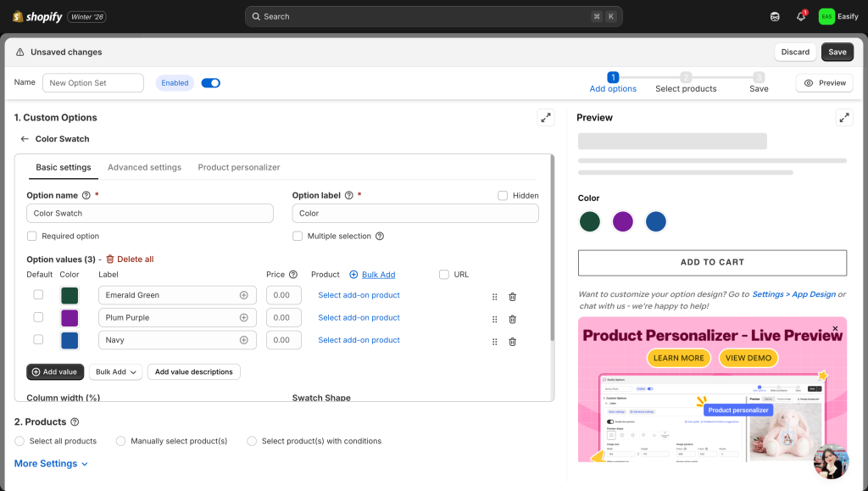
Task: Enable the Multiple selection checkbox
Action: point(298,237)
